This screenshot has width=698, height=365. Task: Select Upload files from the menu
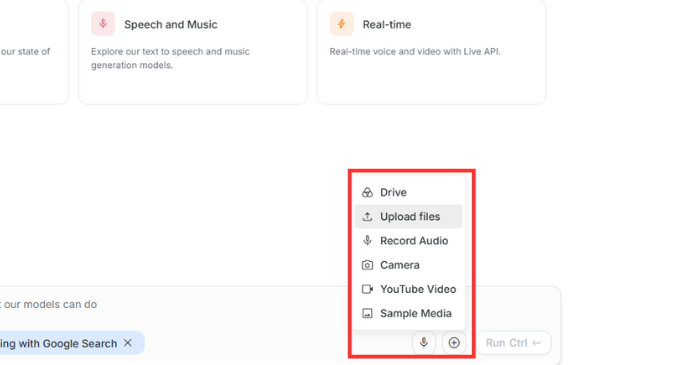(x=408, y=216)
